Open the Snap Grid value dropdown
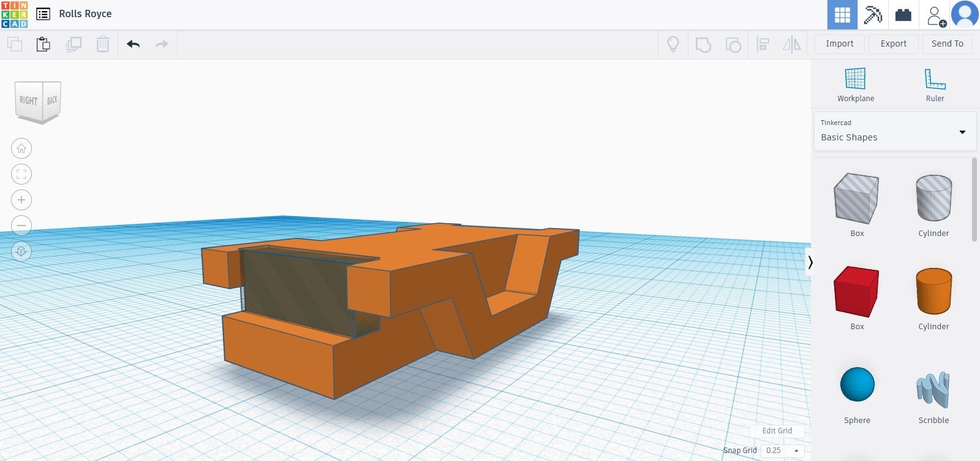This screenshot has width=980, height=461. click(x=782, y=451)
